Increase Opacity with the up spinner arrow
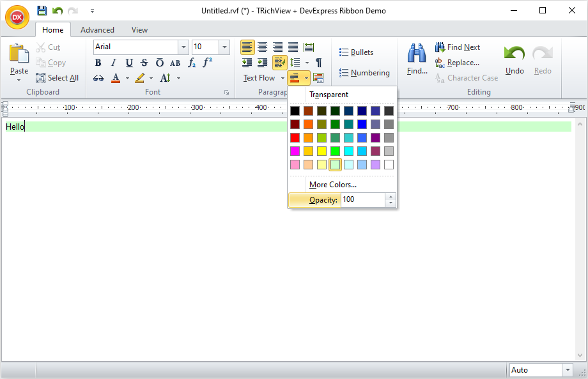 pos(391,197)
